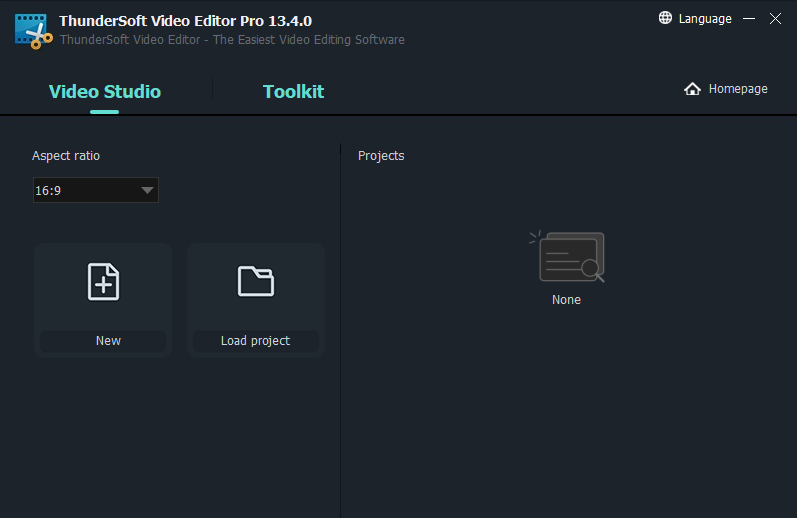
Task: Click the Load project folder icon
Action: pos(256,281)
